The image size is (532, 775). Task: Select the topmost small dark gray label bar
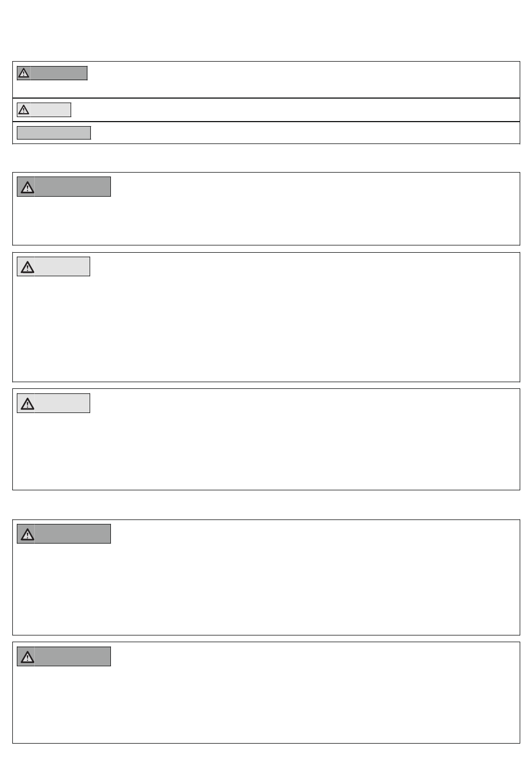[52, 73]
